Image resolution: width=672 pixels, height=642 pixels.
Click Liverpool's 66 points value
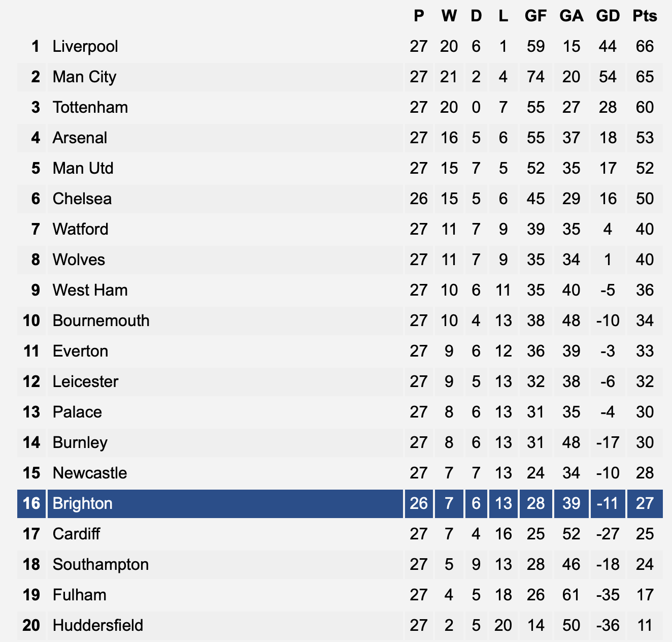[x=645, y=46]
